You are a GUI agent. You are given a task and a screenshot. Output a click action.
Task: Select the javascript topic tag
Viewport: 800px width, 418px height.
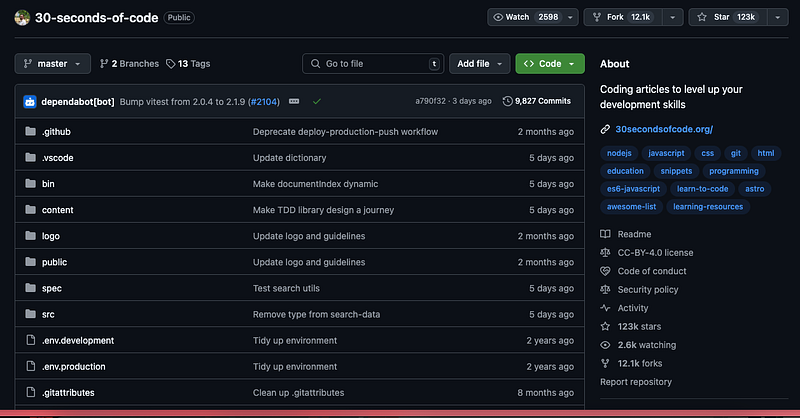point(666,153)
